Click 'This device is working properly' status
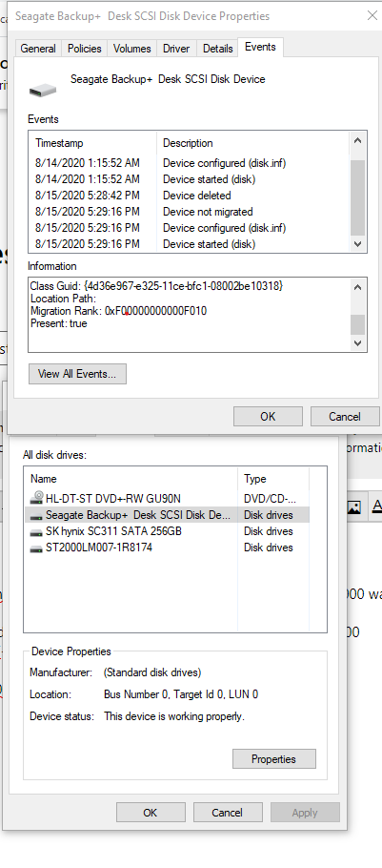382x868 pixels. 174,716
